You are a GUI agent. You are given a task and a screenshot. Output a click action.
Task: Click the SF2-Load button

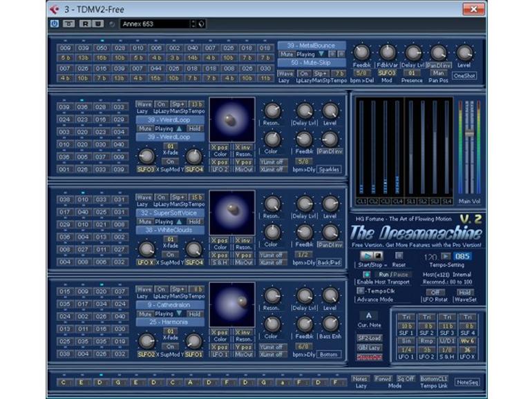tap(369, 338)
